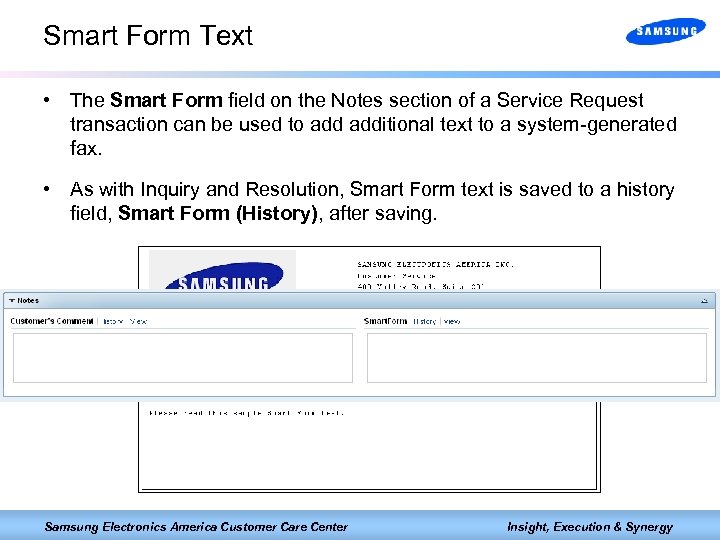Open History link beside Customer's Comment
720x540 pixels.
[112, 321]
